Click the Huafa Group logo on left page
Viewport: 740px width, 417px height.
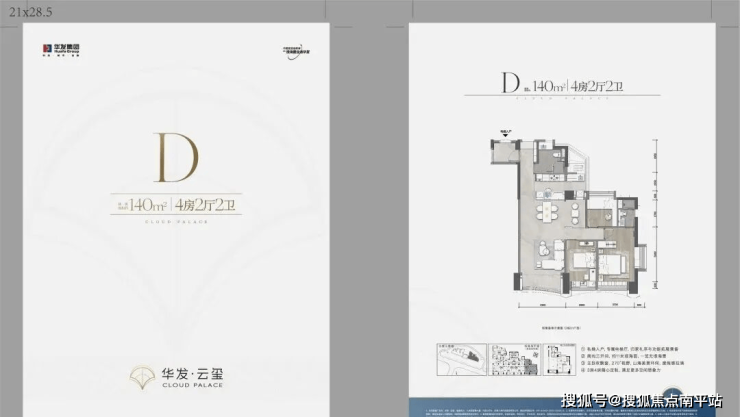[x=61, y=50]
